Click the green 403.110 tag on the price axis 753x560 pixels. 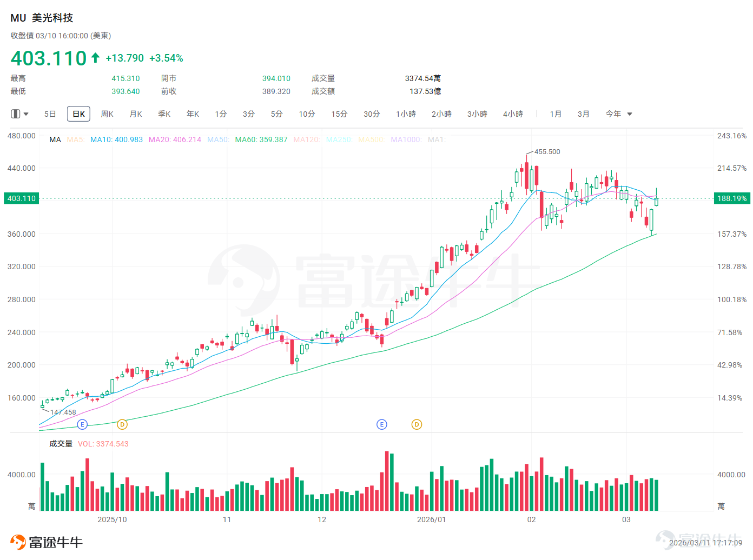pos(22,198)
